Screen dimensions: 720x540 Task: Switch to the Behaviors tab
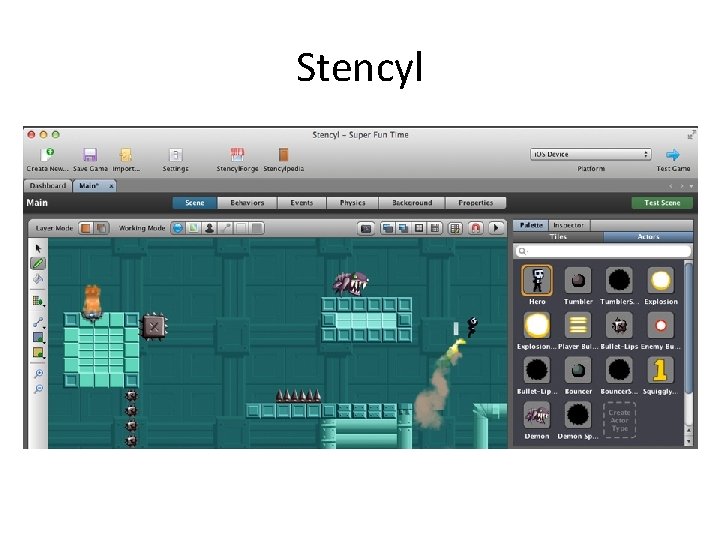[247, 203]
